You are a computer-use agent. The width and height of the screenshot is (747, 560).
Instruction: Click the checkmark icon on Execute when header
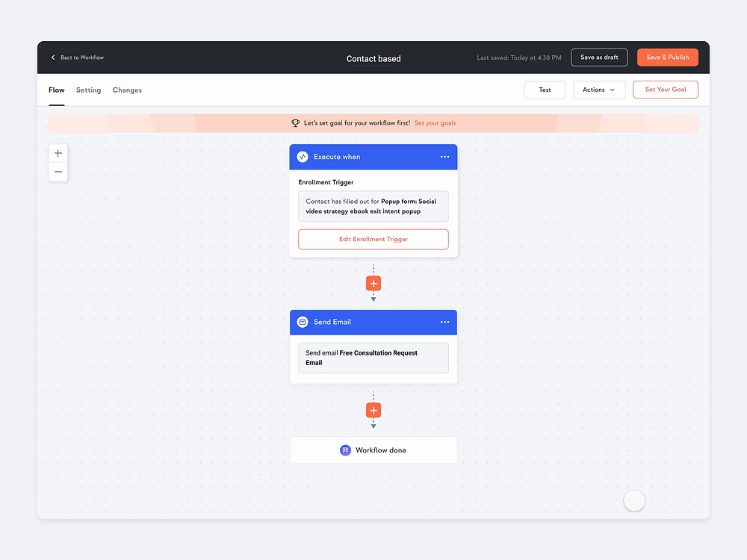point(303,157)
